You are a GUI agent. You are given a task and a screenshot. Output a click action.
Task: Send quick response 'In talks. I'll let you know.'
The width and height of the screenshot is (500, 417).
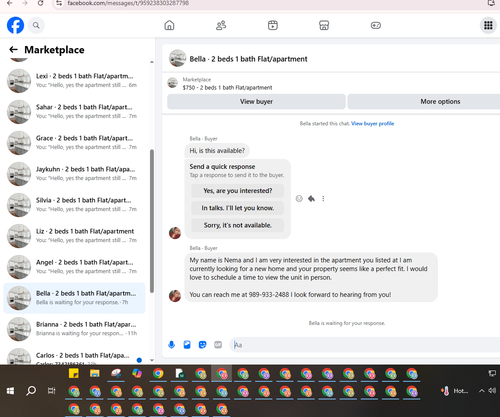(238, 208)
